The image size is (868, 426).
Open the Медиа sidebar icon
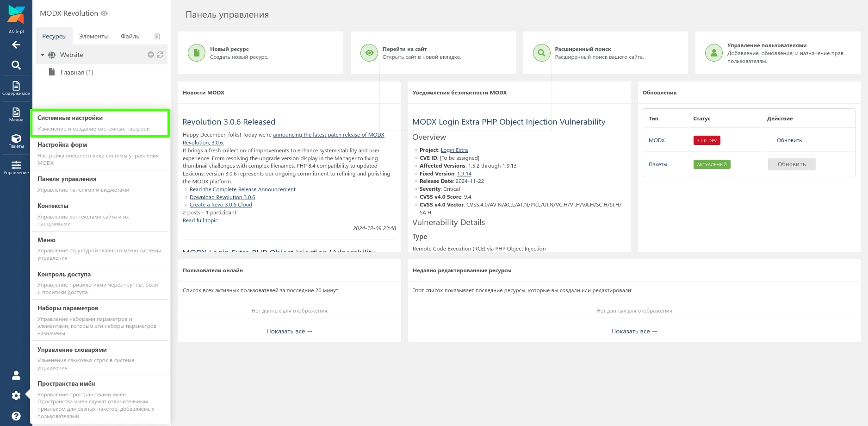coord(16,114)
